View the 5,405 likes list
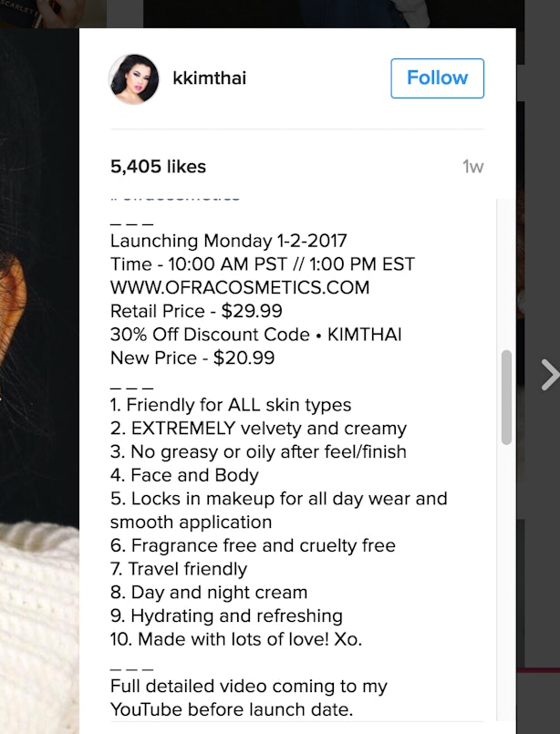The image size is (560, 734). pos(159,167)
